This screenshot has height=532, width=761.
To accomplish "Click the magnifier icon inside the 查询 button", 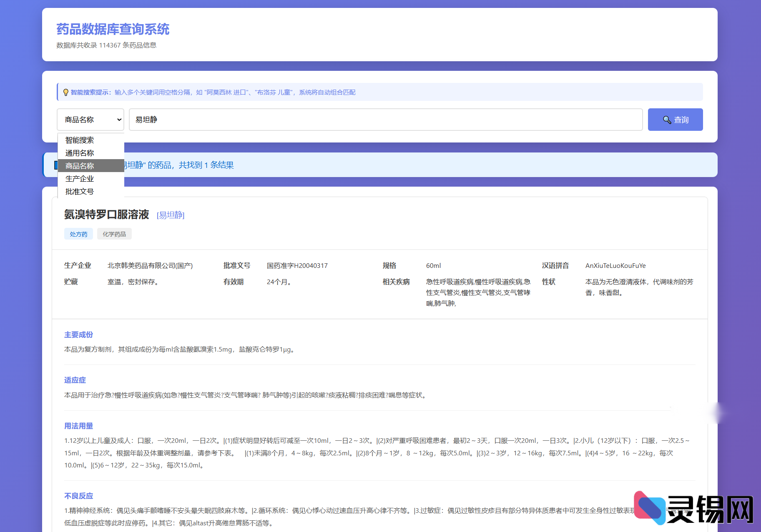I will pos(667,120).
